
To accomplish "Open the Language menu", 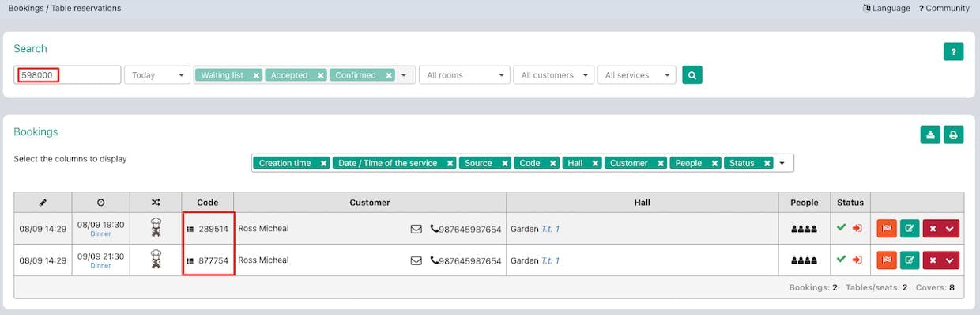I will click(887, 8).
